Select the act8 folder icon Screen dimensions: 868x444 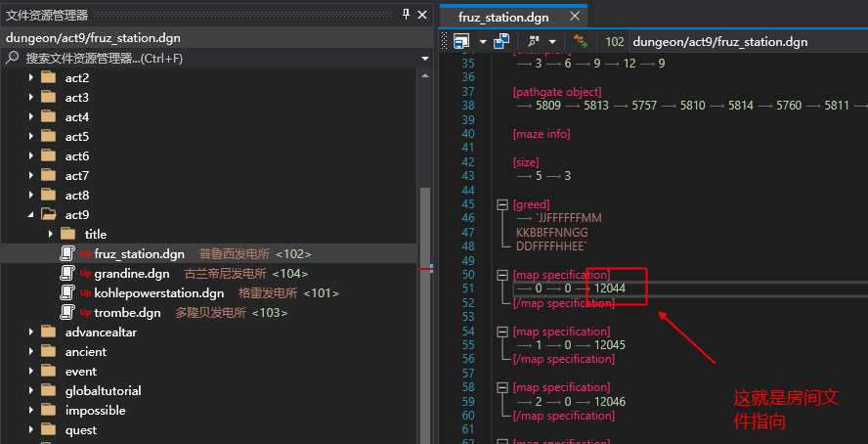pos(49,195)
